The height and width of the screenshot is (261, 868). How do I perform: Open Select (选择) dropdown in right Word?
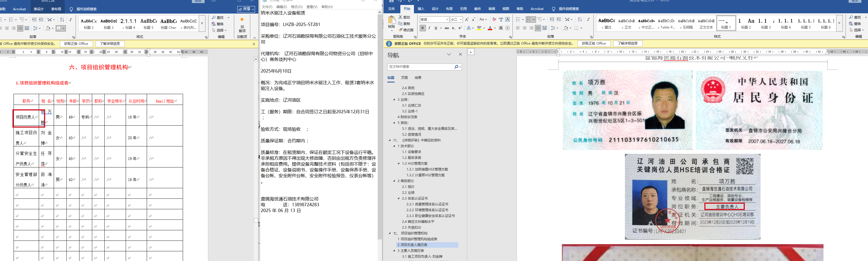[x=857, y=30]
